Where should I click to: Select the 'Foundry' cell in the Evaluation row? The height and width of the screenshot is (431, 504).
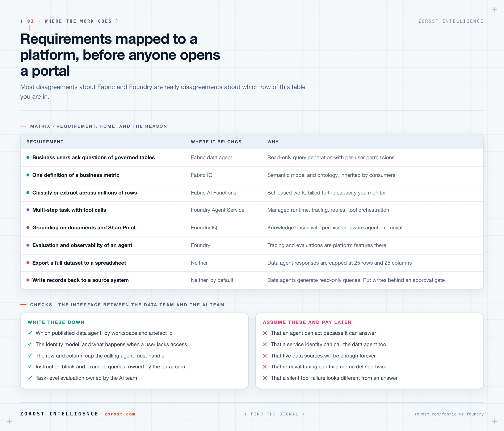[x=200, y=245]
